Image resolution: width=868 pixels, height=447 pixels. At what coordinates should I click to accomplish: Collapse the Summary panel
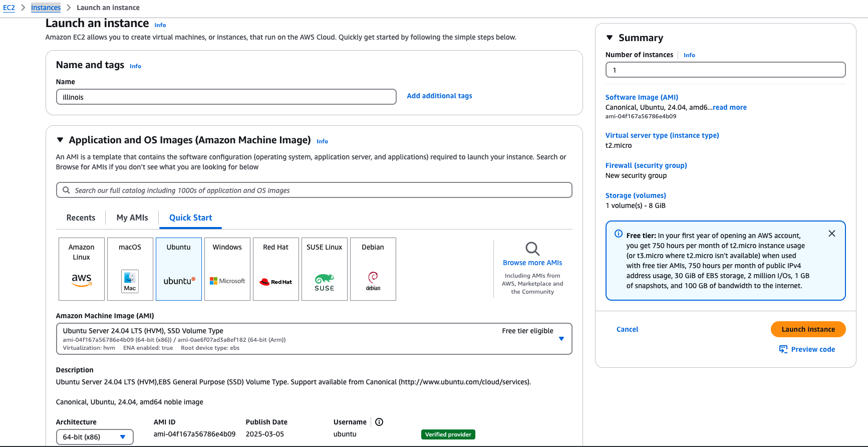tap(610, 38)
